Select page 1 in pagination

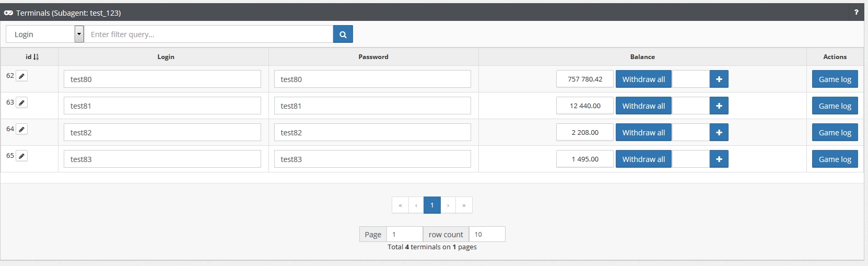pos(432,205)
